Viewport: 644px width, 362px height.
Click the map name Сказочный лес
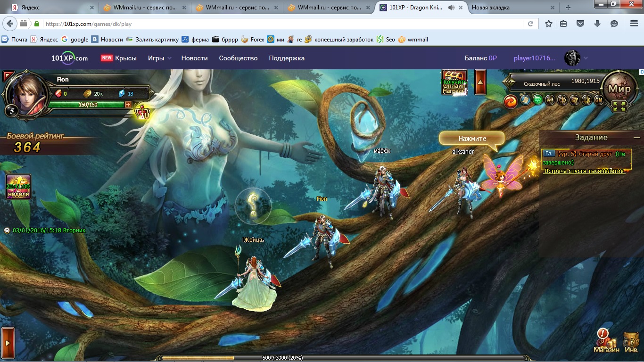coord(542,84)
